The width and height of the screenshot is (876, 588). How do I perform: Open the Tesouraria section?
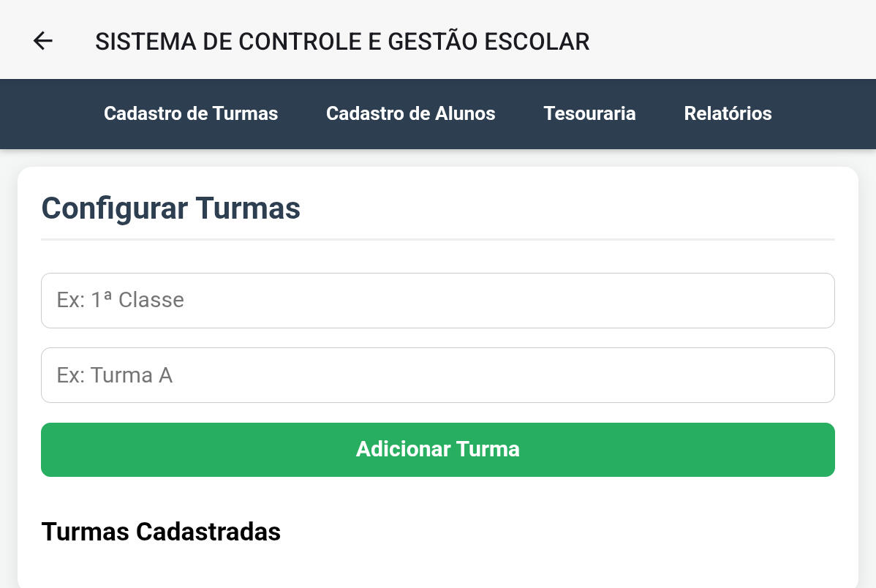click(x=589, y=113)
